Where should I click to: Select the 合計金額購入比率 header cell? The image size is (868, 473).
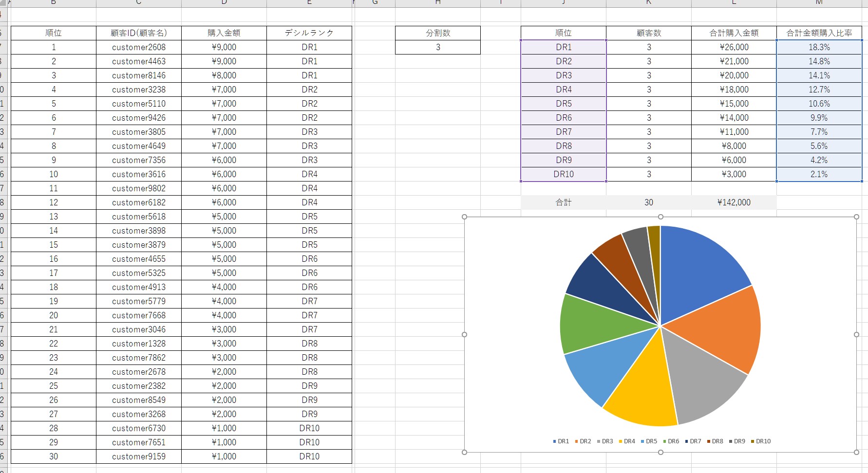(819, 33)
